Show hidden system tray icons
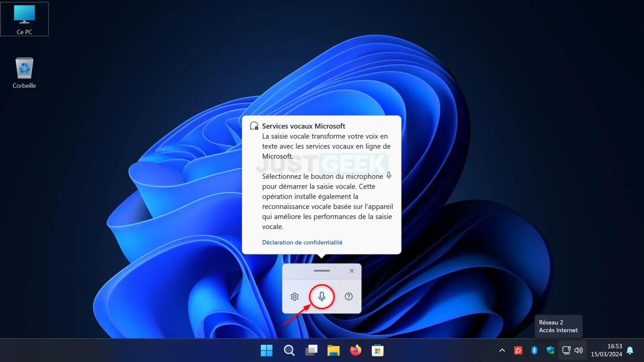The height and width of the screenshot is (362, 644). point(502,351)
